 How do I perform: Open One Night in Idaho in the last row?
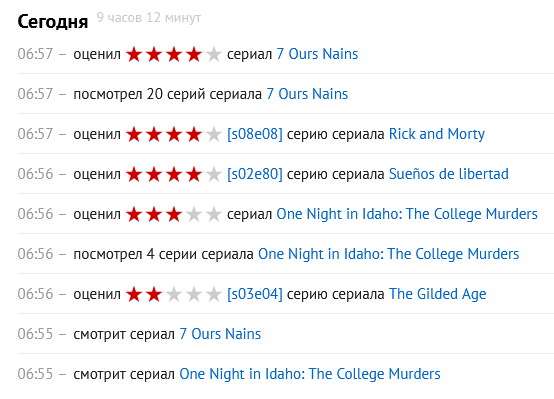click(x=310, y=374)
